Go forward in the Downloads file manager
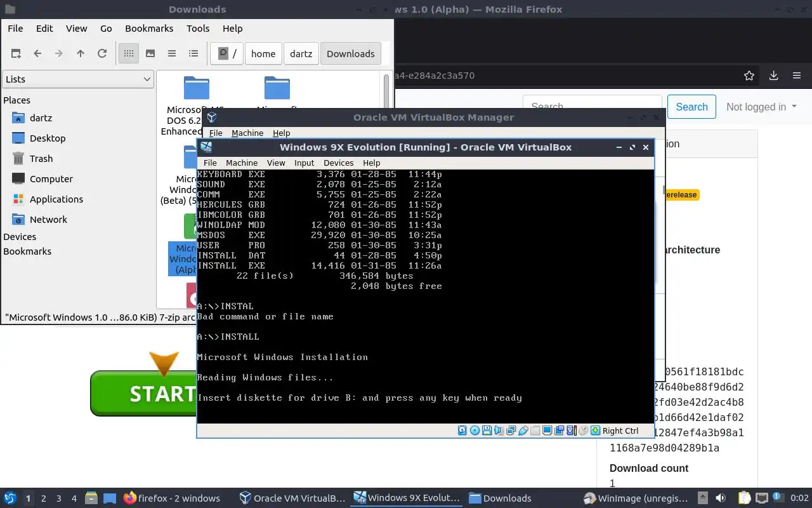812x508 pixels. 59,53
